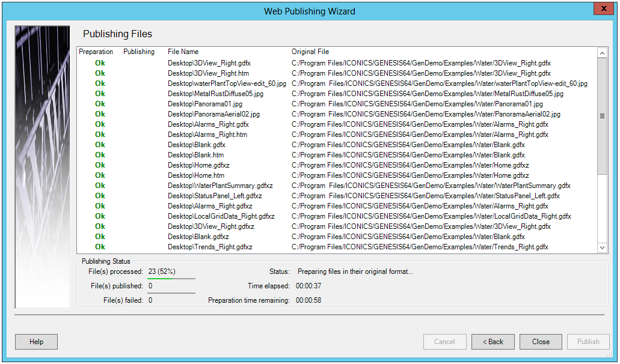
Task: Click the Cancel button
Action: [444, 342]
